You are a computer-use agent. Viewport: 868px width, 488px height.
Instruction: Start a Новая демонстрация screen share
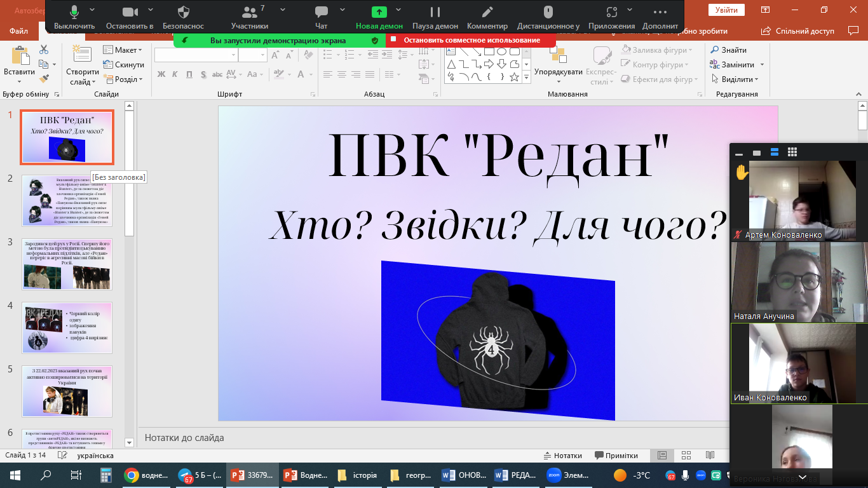pos(379,17)
